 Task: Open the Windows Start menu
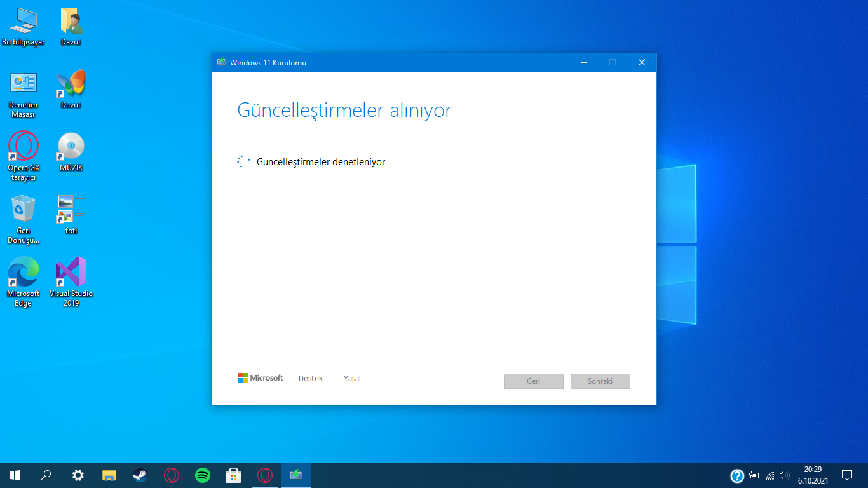pos(15,475)
